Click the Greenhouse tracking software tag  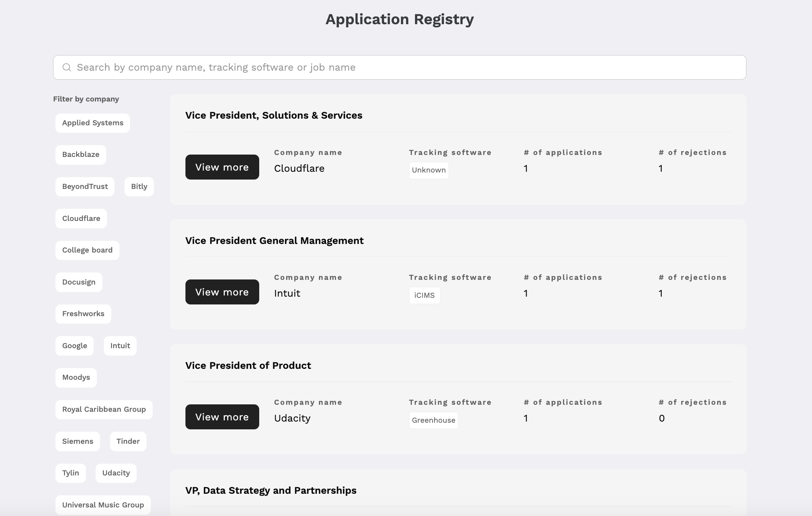pyautogui.click(x=433, y=420)
